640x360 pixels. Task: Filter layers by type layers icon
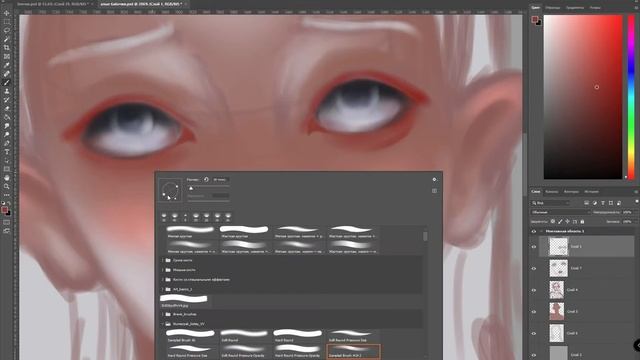(x=603, y=203)
